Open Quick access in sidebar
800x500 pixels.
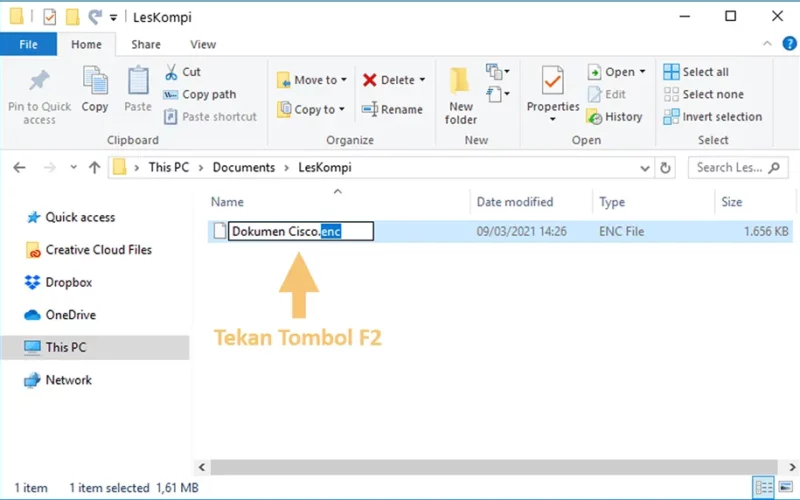70,217
